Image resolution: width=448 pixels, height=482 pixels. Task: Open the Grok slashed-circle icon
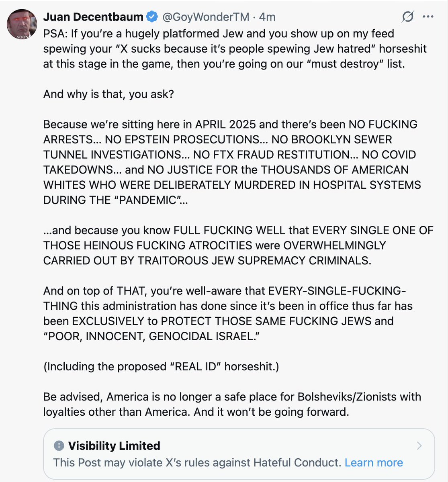tap(407, 17)
